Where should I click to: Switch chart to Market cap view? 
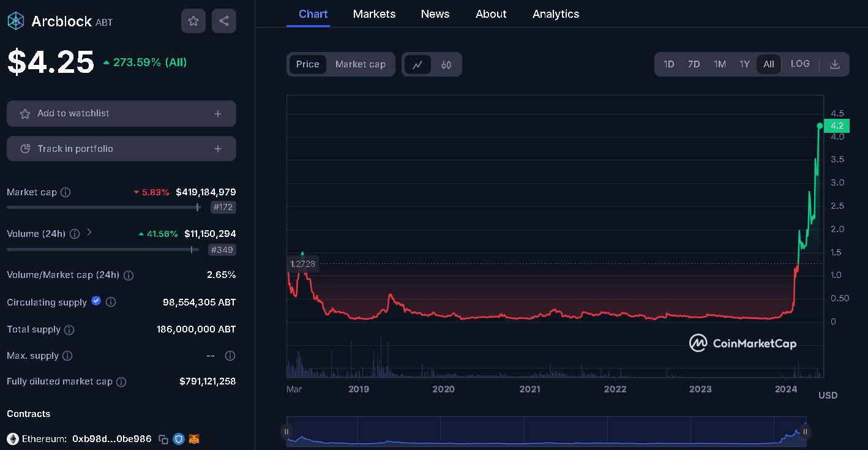(x=361, y=64)
